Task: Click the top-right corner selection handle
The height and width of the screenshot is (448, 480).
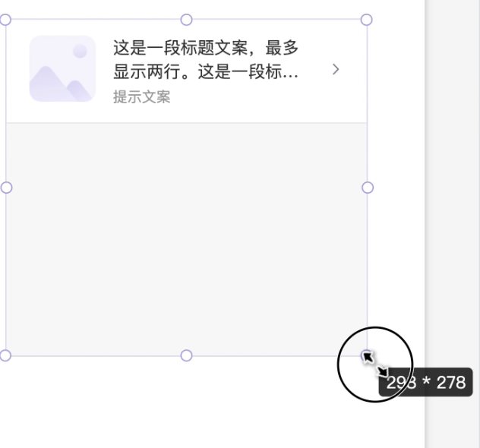Action: point(366,20)
